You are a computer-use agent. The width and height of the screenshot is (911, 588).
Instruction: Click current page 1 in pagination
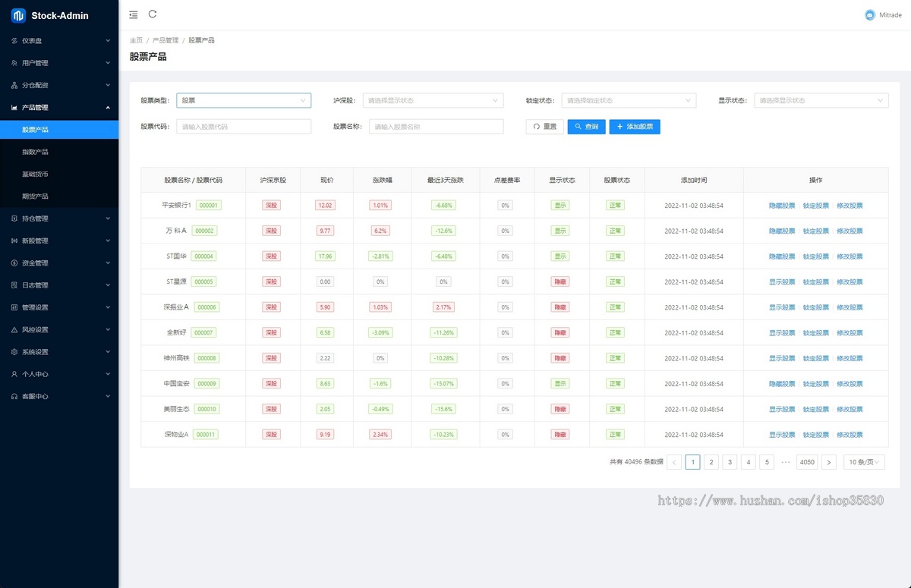click(x=692, y=462)
